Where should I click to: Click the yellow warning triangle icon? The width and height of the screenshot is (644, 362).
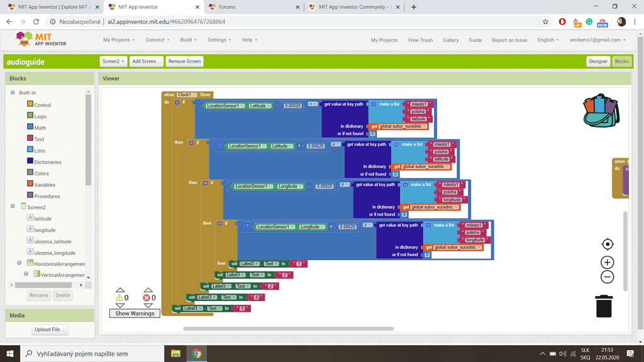pos(119,298)
